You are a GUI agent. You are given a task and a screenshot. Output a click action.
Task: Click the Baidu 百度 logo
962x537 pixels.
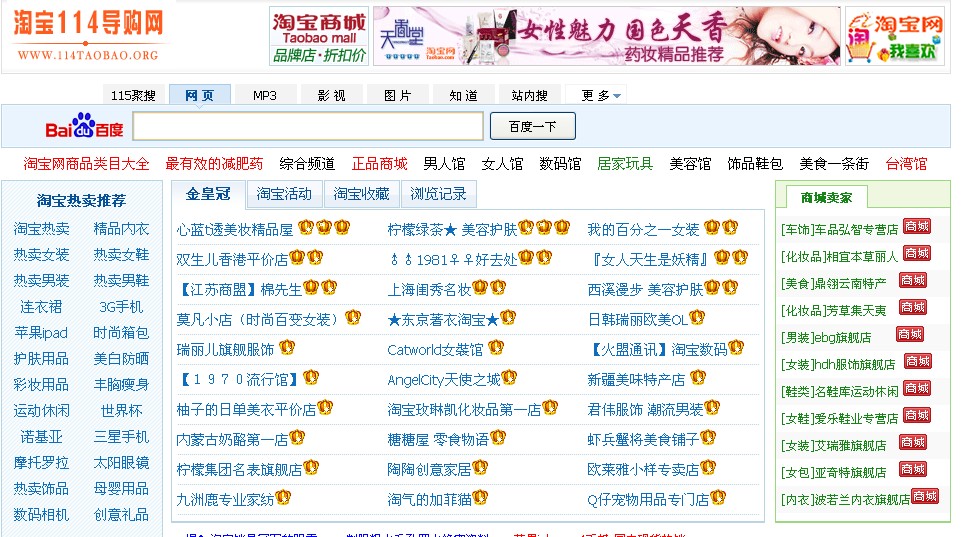click(84, 126)
